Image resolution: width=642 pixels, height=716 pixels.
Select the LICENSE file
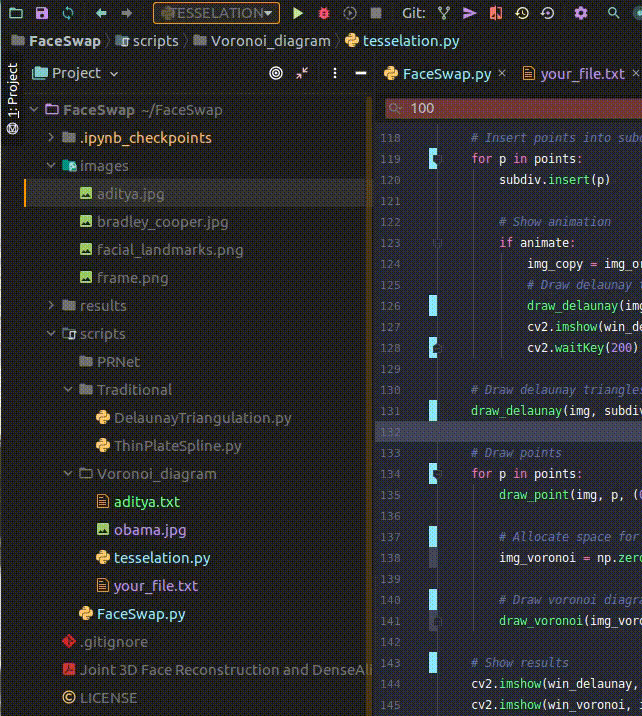point(108,698)
